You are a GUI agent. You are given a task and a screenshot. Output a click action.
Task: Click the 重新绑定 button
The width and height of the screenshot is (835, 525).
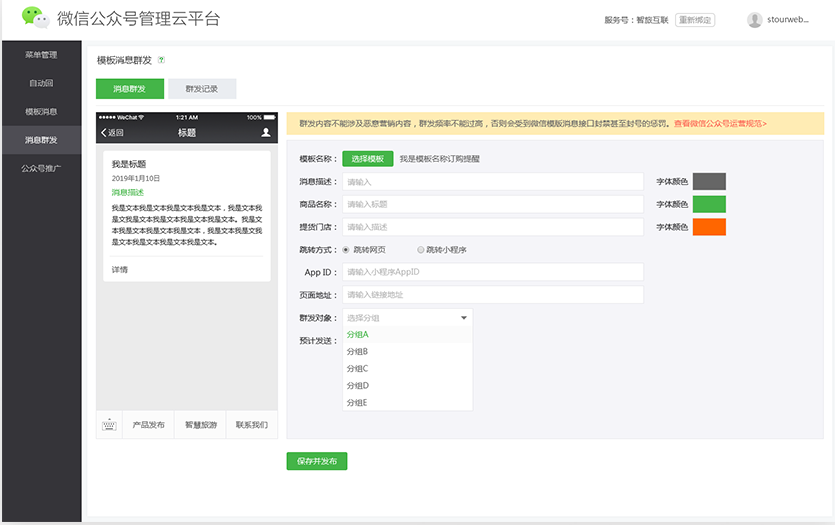pos(695,19)
